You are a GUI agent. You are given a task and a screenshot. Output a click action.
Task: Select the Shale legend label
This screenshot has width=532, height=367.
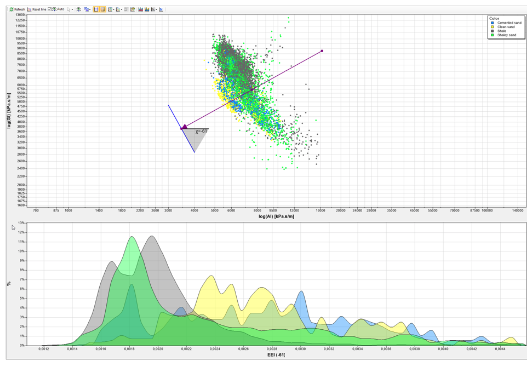pos(501,31)
